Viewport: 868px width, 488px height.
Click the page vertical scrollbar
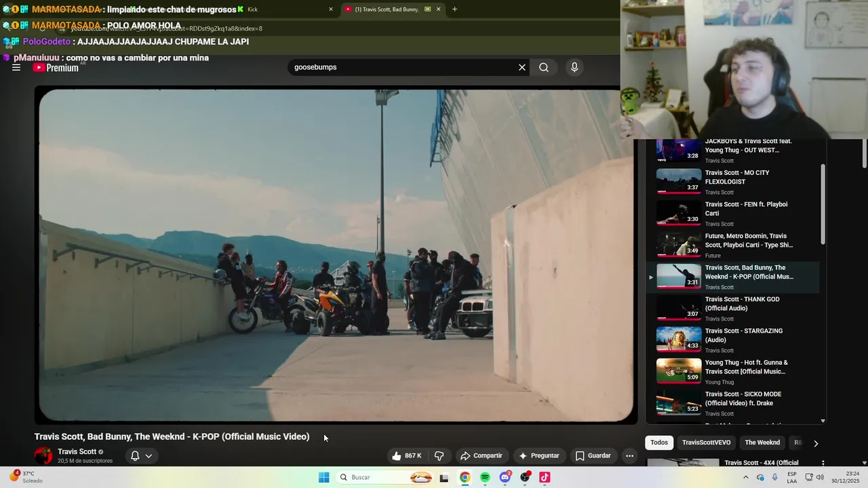point(865,152)
